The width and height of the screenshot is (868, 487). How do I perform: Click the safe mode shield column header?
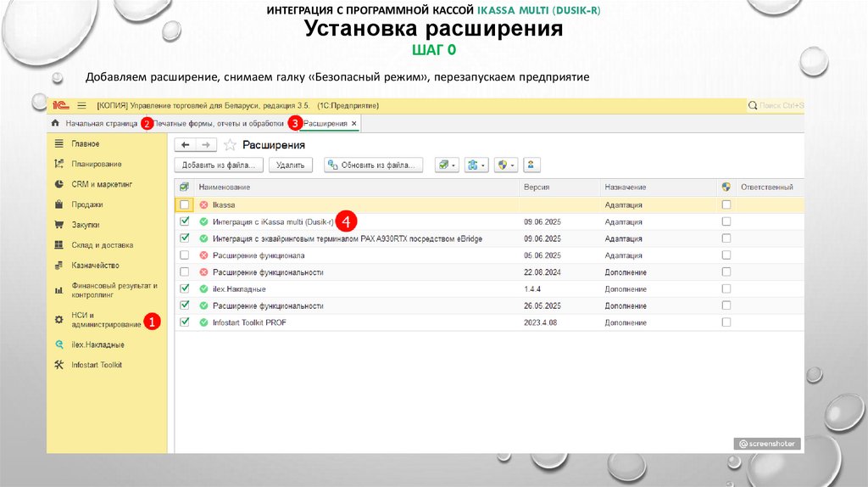726,187
